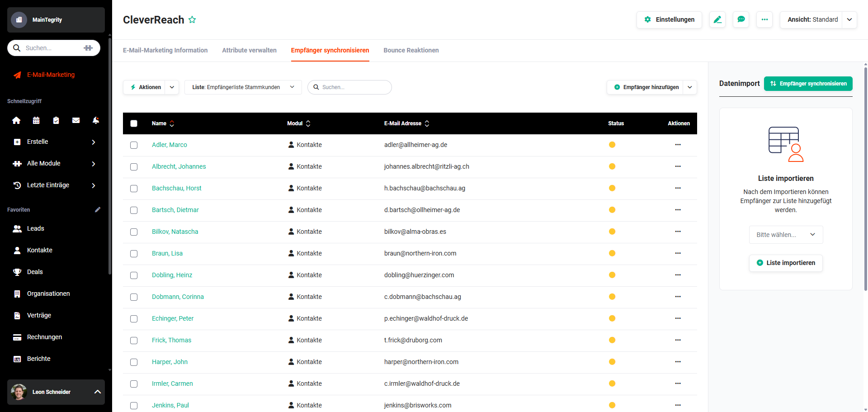This screenshot has width=868, height=412.
Task: Open E-Mail-Marketing in the sidebar
Action: [51, 75]
